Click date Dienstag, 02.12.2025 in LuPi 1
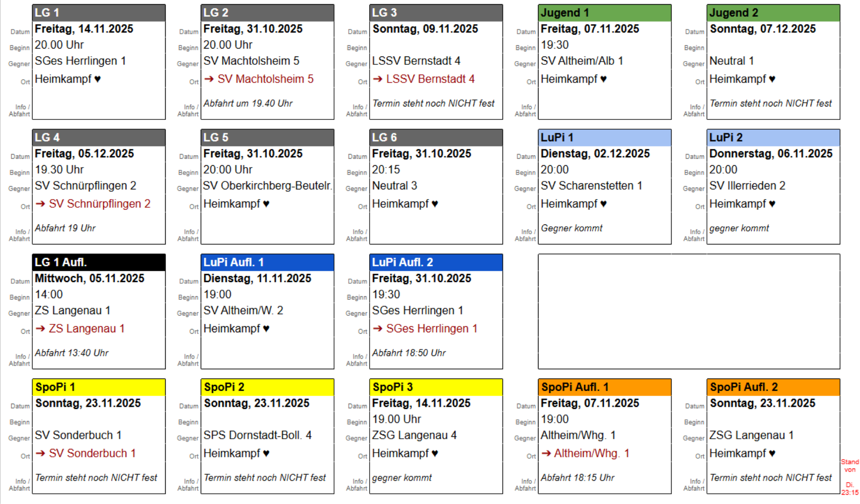Viewport: 860px width, 504px height. pyautogui.click(x=595, y=154)
